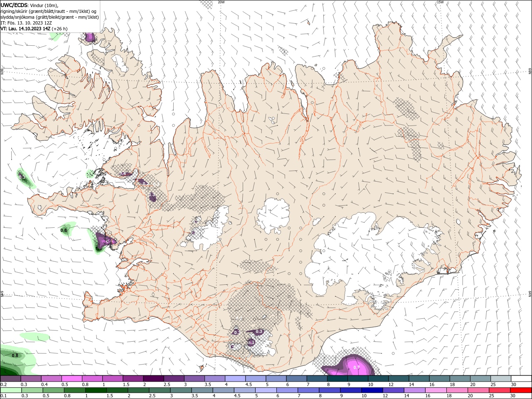The image size is (532, 399).
Task: Click the 'UWC/ECDS' title text
Action: coord(14,5)
